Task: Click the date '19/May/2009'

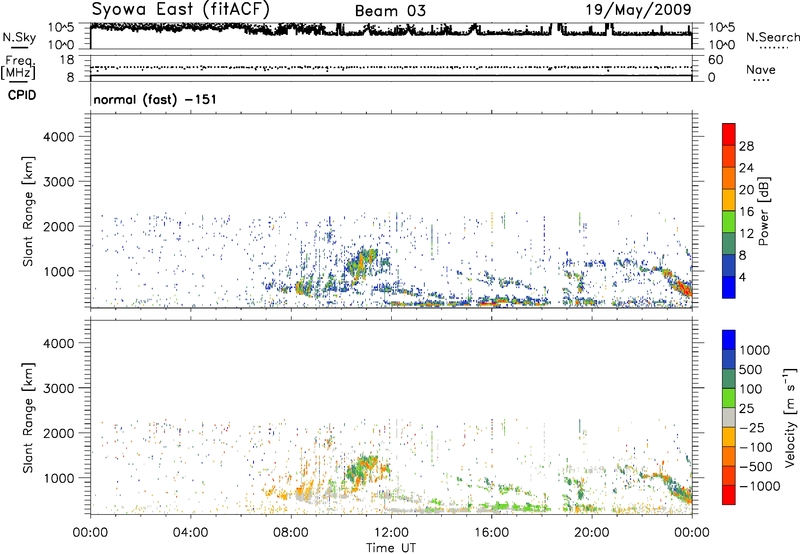Action: (x=638, y=9)
